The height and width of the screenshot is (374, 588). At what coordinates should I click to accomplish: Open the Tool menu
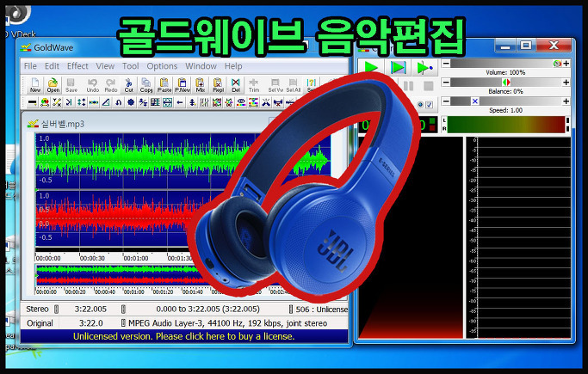coord(131,66)
